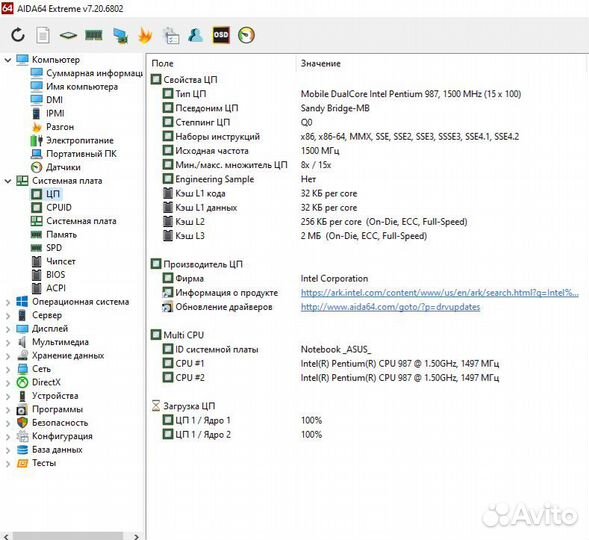The width and height of the screenshot is (589, 540).
Task: Select Суммарная информация in the tree
Action: point(86,73)
